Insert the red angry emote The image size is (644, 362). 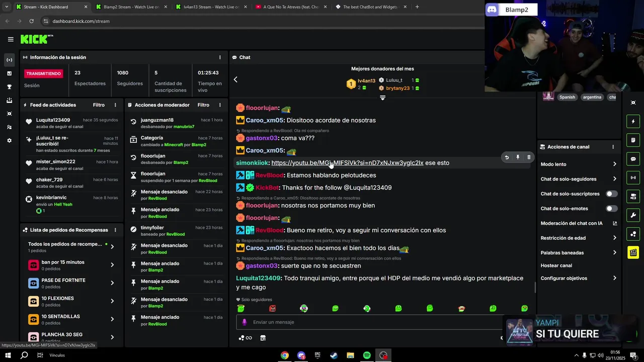click(x=272, y=308)
